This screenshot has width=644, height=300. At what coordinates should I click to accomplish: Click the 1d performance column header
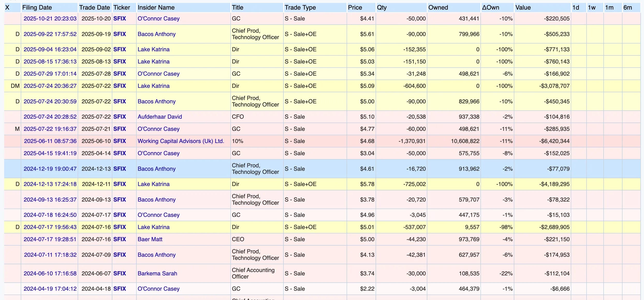click(576, 8)
